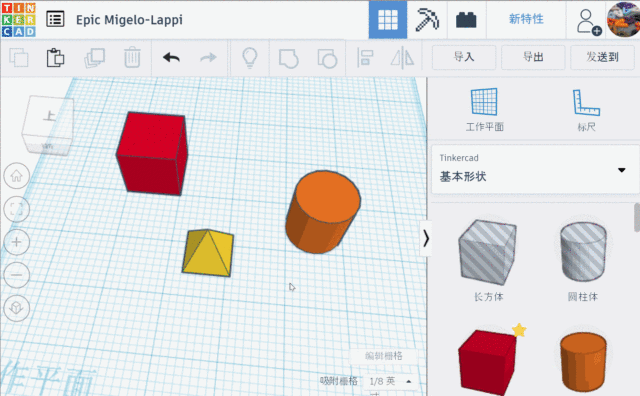Click the Paste clipboard icon
640x396 pixels.
pos(55,58)
